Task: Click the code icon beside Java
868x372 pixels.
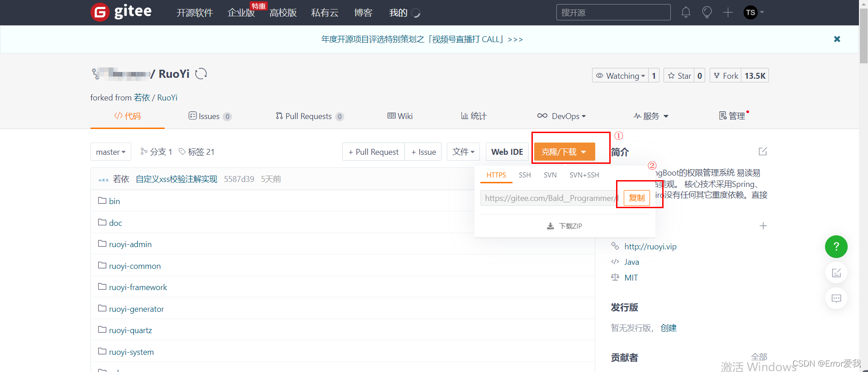Action: coord(615,262)
